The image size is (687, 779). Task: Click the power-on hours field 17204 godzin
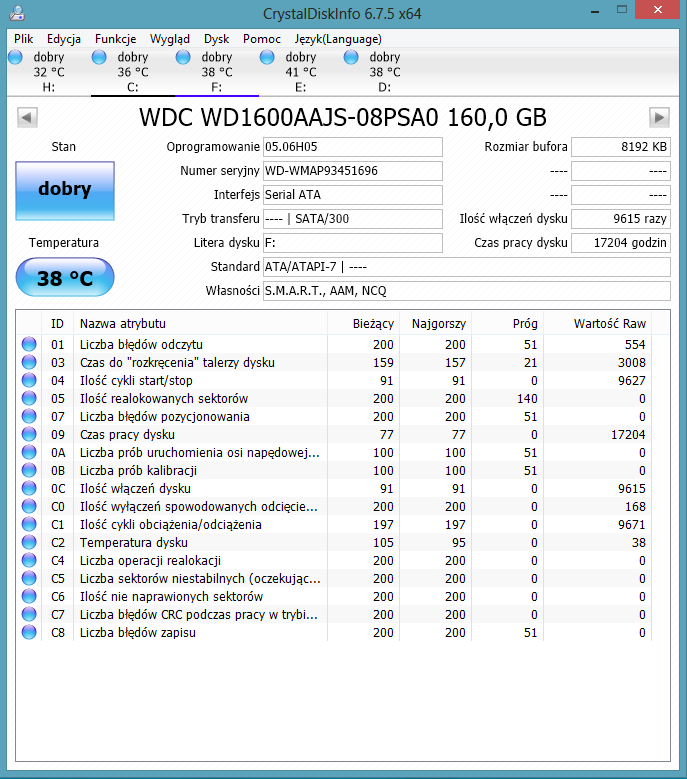(621, 243)
